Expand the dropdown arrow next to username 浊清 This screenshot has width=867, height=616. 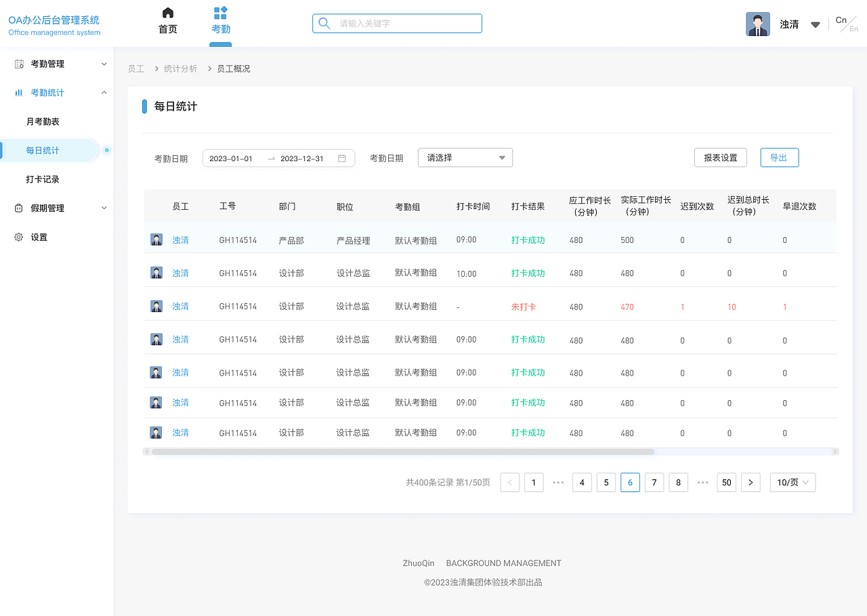pyautogui.click(x=815, y=23)
